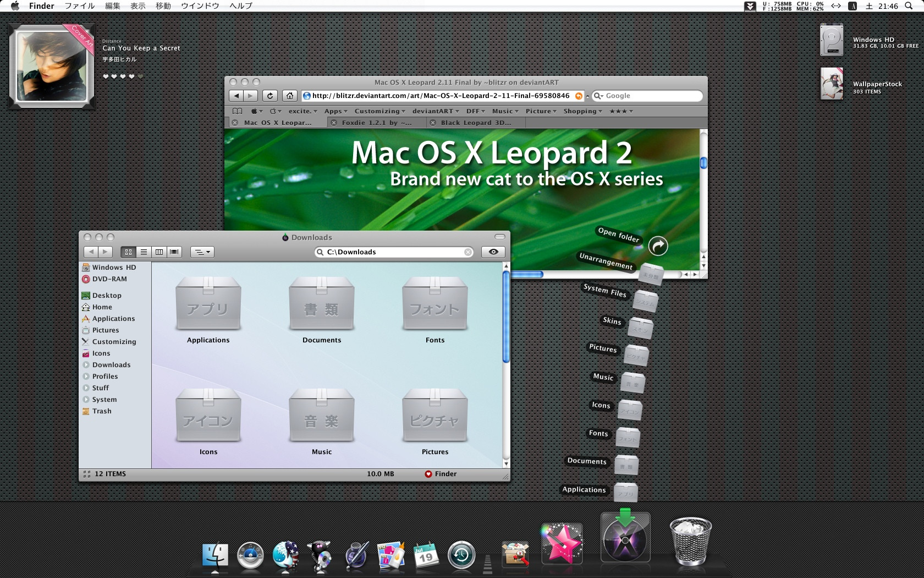Choose System Files in the stack list
This screenshot has width=924, height=578.
[605, 290]
